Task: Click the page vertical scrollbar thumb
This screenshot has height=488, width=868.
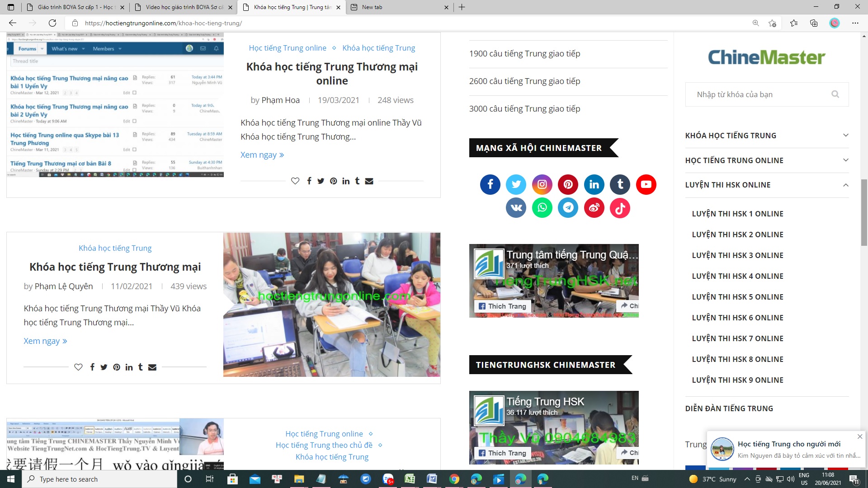Action: coord(864,212)
